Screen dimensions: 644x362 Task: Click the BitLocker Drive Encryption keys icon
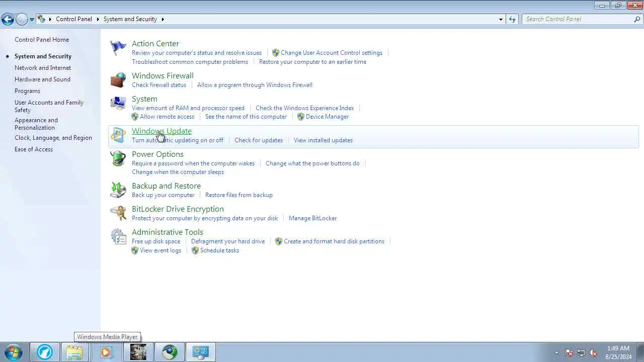(118, 213)
